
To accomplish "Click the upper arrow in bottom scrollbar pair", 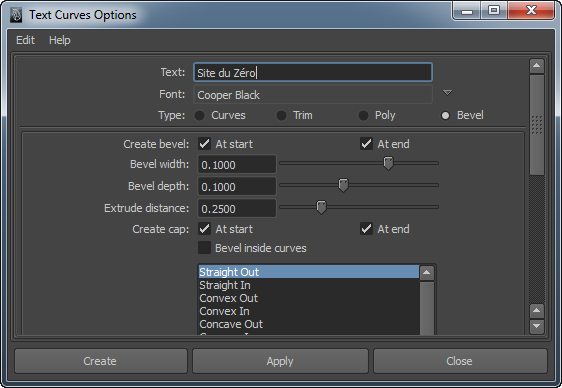I will pos(537,311).
